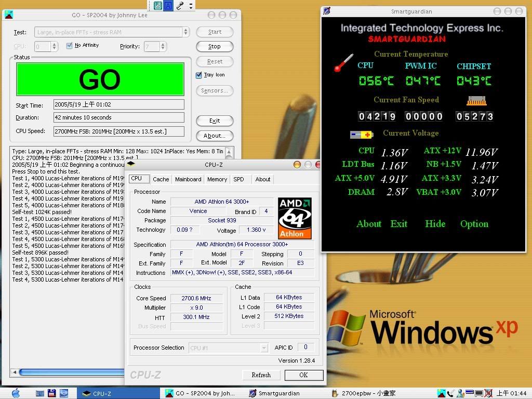This screenshot has height=399, width=532.
Task: Click the battery icon beside Current Voltage
Action: pos(362,135)
